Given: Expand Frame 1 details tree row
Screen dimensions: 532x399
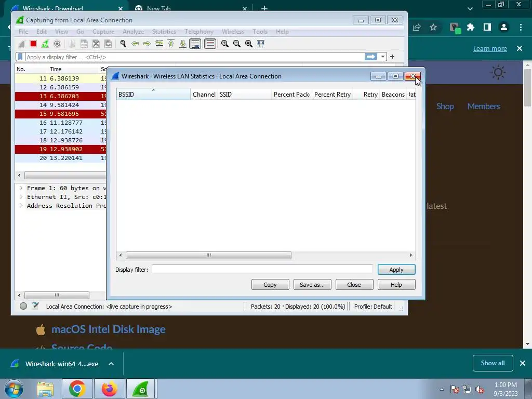Looking at the screenshot, I should (x=21, y=188).
